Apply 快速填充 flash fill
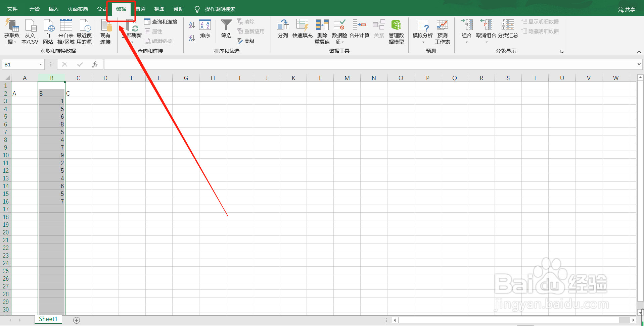 coord(302,29)
